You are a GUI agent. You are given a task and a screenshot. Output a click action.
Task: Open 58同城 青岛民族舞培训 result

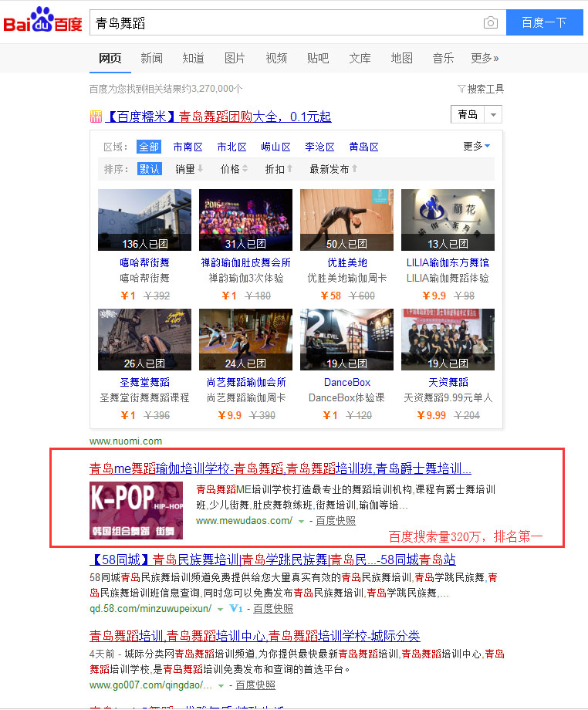(272, 560)
